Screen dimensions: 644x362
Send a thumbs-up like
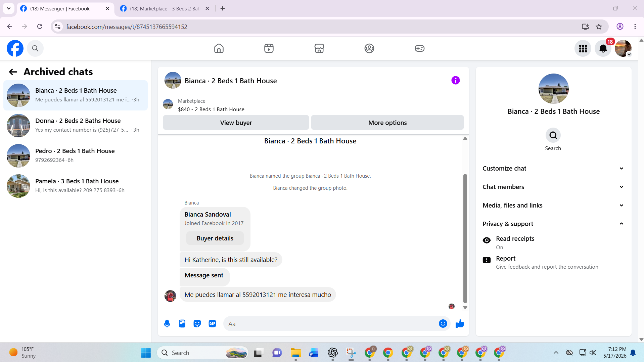point(460,323)
